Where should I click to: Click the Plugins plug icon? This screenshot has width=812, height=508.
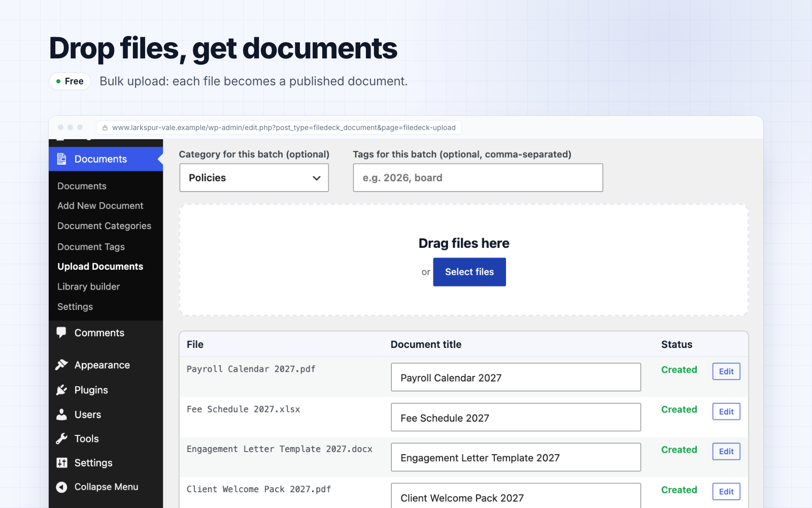(x=61, y=390)
